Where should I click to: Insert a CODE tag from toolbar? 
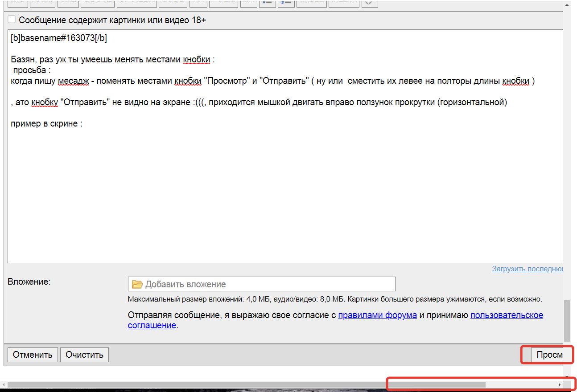173,2
